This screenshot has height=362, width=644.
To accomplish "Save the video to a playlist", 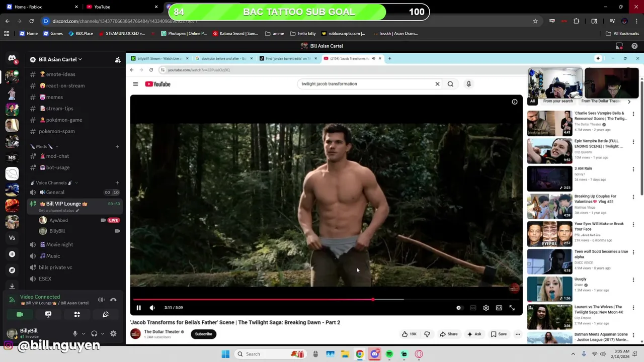I will click(499, 334).
